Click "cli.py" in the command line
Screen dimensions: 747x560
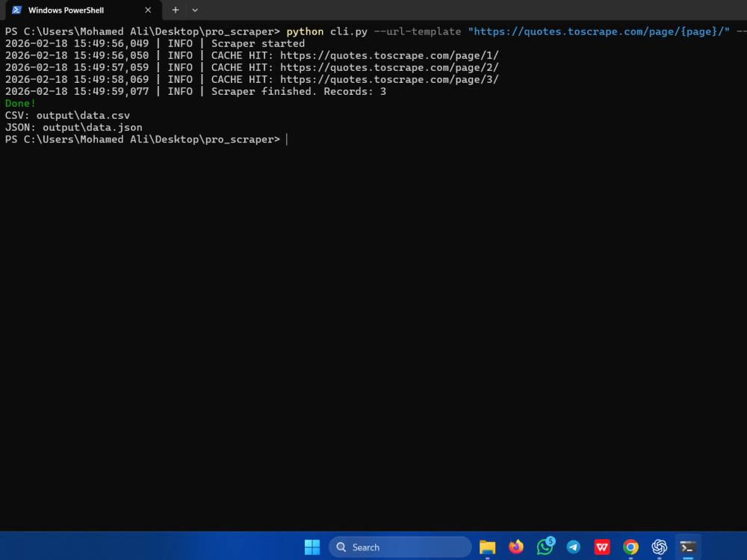tap(349, 31)
